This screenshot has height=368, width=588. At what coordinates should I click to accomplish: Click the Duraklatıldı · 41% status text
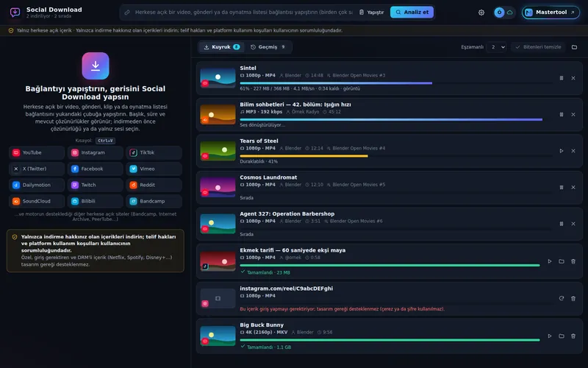(259, 161)
